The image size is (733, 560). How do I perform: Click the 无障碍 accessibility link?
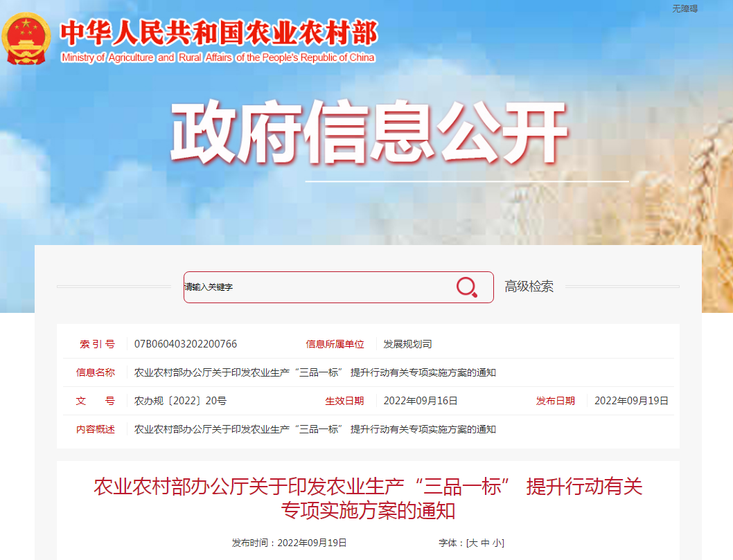[685, 8]
